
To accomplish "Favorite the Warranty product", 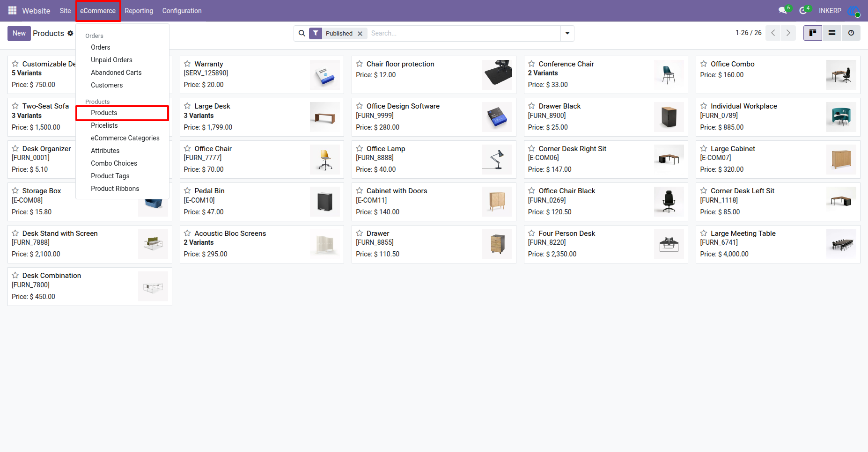I will [x=187, y=64].
